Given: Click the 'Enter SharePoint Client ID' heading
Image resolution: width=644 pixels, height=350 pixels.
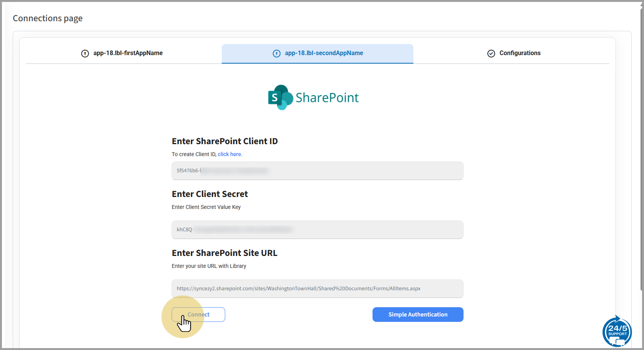Looking at the screenshot, I should (224, 141).
